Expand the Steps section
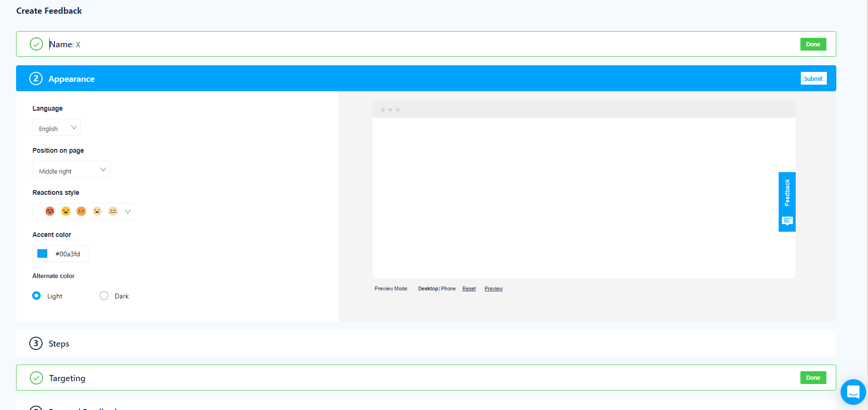Viewport: 868px width, 410px height. [59, 344]
